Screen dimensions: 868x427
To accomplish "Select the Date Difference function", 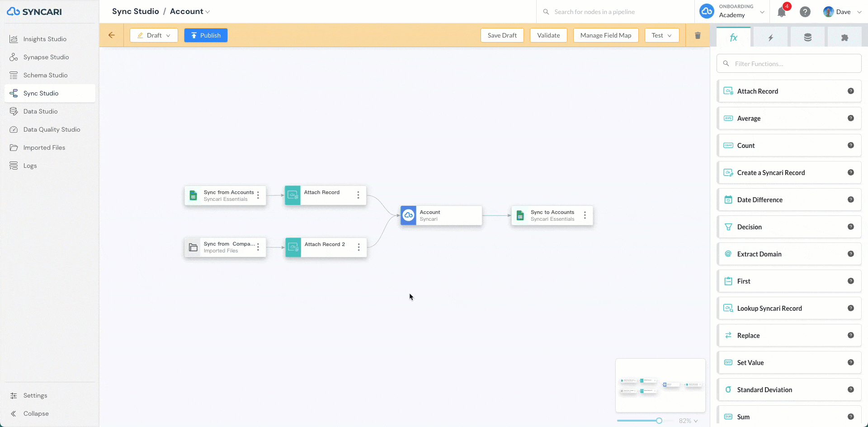I will 789,200.
